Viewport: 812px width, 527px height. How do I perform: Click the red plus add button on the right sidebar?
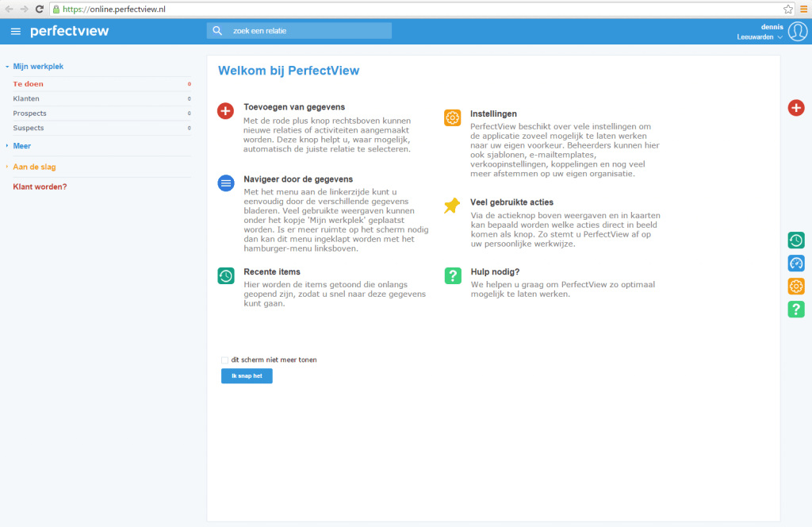796,108
